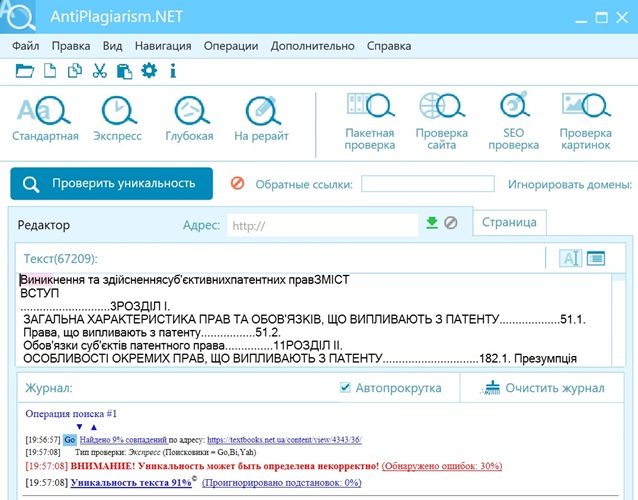The image size is (638, 500).
Task: Paste from clipboard icon
Action: pyautogui.click(x=124, y=71)
